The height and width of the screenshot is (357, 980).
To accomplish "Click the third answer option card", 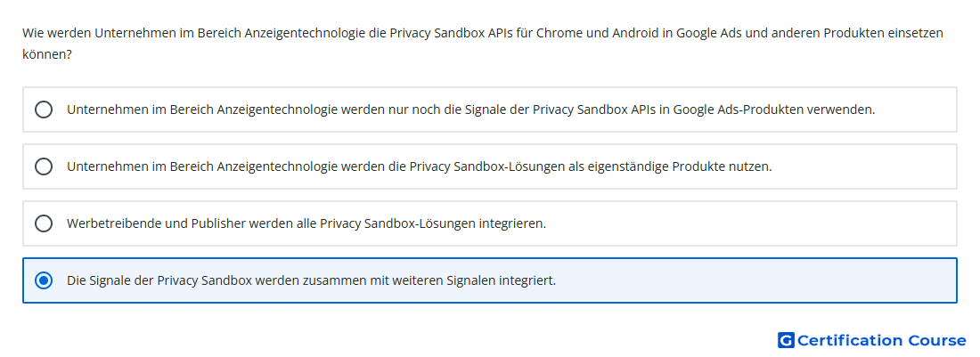I will click(490, 223).
